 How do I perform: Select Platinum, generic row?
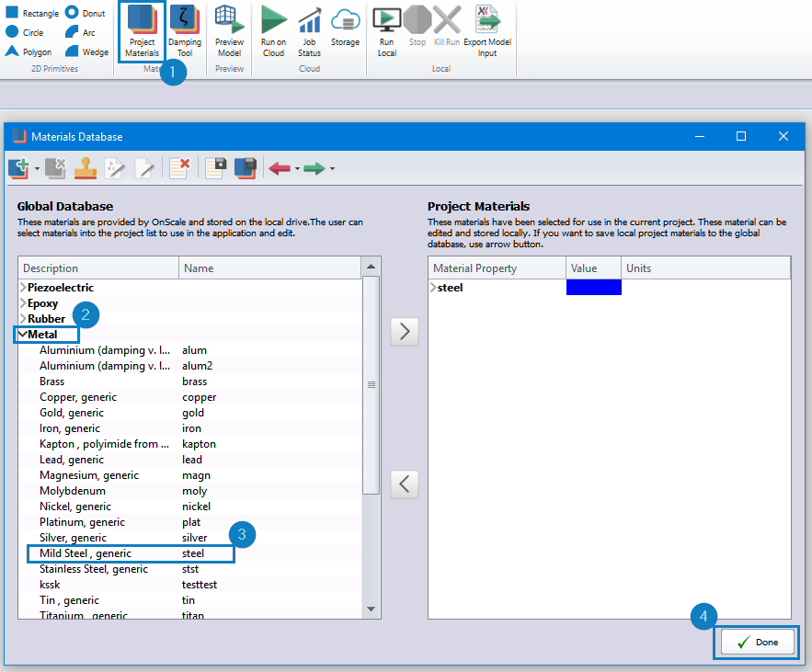tap(189, 522)
